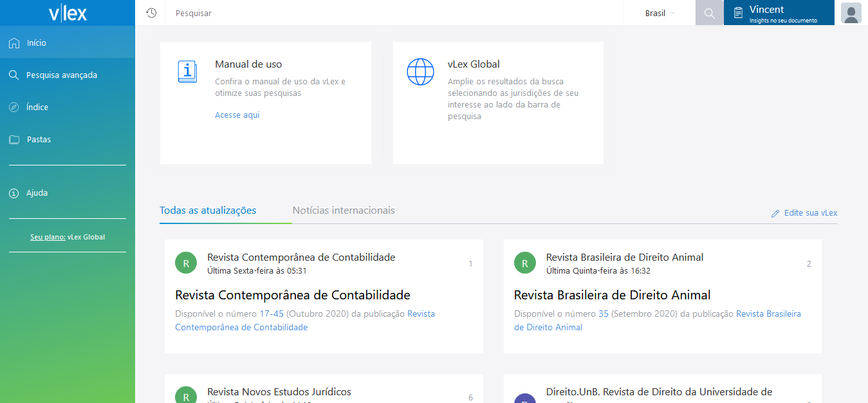This screenshot has width=868, height=403.
Task: Click the Pesquisa avançada magnifier icon
Action: 14,75
